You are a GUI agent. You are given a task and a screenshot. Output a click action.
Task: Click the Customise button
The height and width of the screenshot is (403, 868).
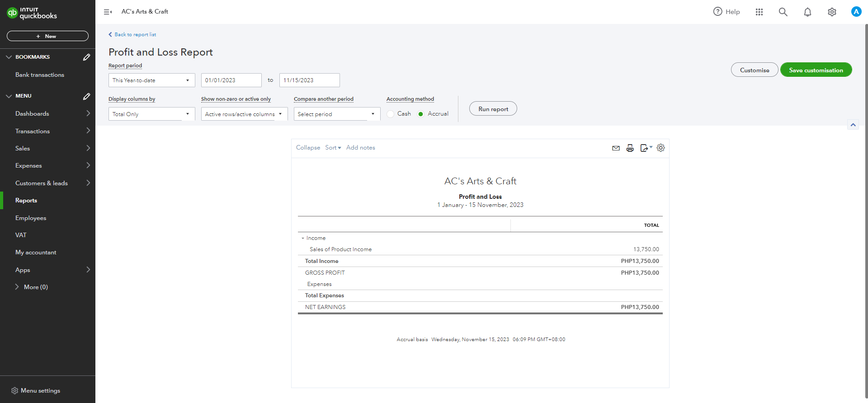pyautogui.click(x=755, y=70)
